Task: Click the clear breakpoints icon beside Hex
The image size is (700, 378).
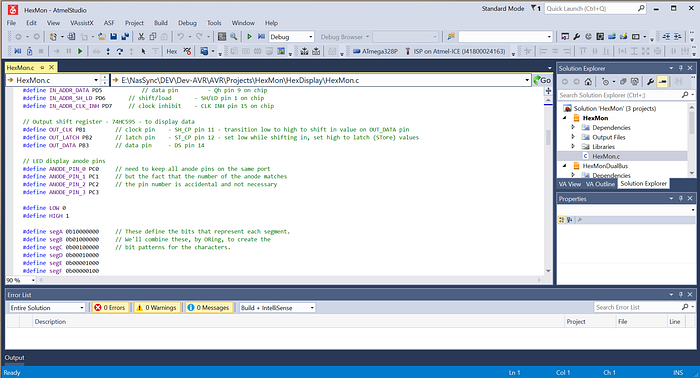Action: tap(188, 51)
